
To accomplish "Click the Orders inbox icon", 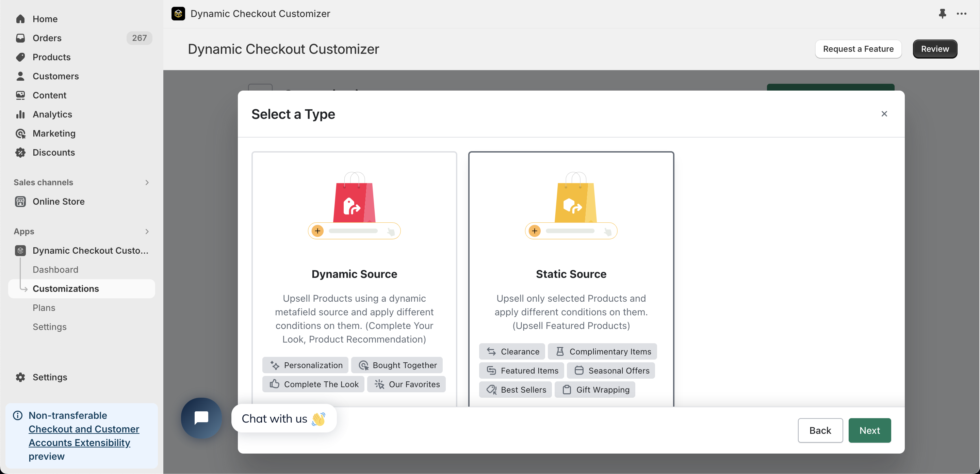I will pos(20,38).
